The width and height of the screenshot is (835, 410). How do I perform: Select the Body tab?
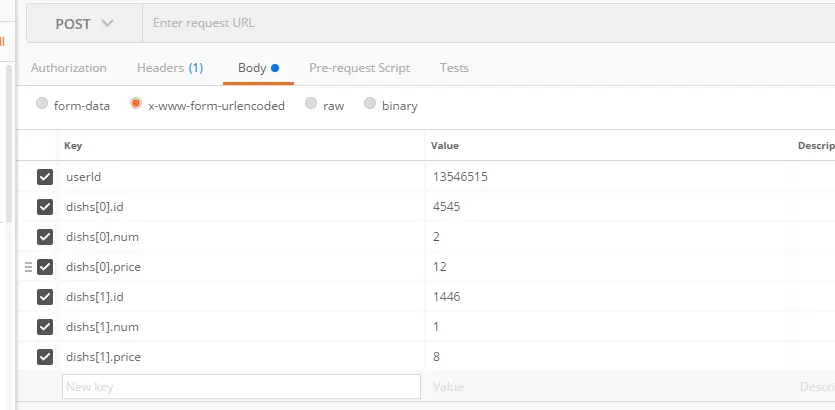pyautogui.click(x=258, y=68)
